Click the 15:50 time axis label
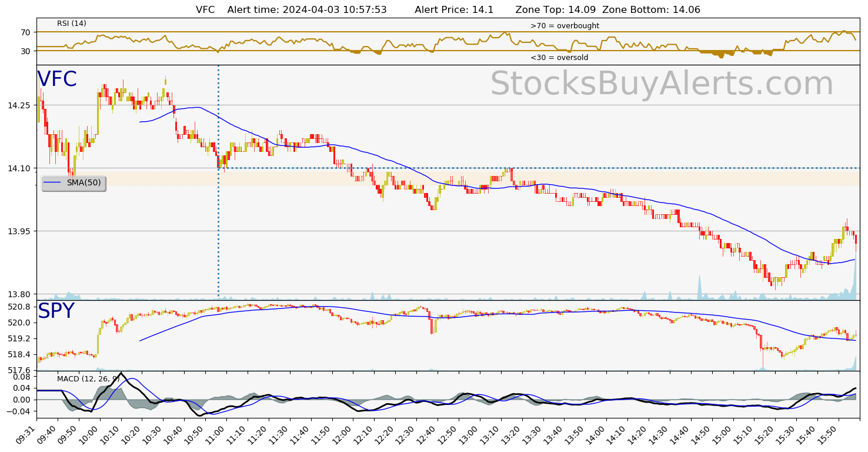 tap(827, 436)
